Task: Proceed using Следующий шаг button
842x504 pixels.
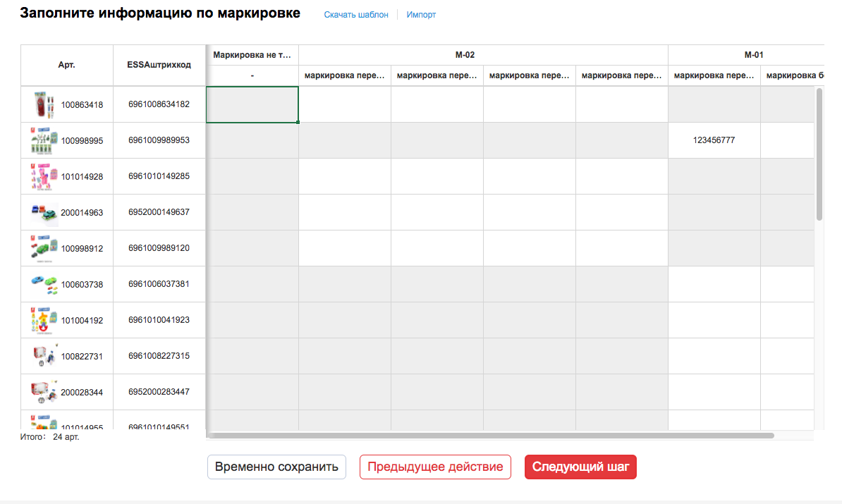Action: coord(580,467)
